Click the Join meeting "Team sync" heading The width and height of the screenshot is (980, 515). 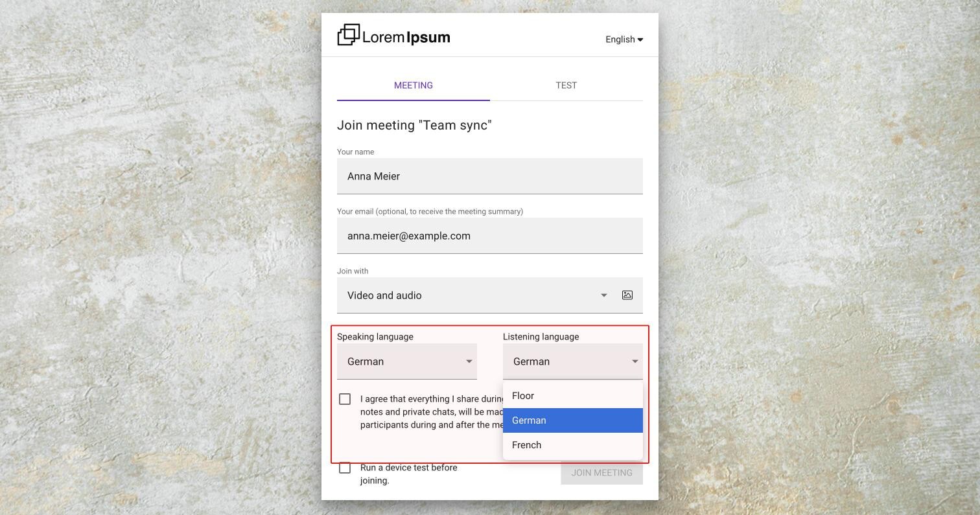(x=414, y=125)
